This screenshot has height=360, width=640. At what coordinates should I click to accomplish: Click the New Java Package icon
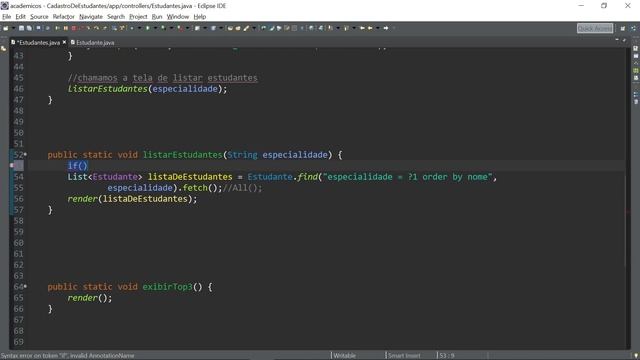tap(197, 28)
